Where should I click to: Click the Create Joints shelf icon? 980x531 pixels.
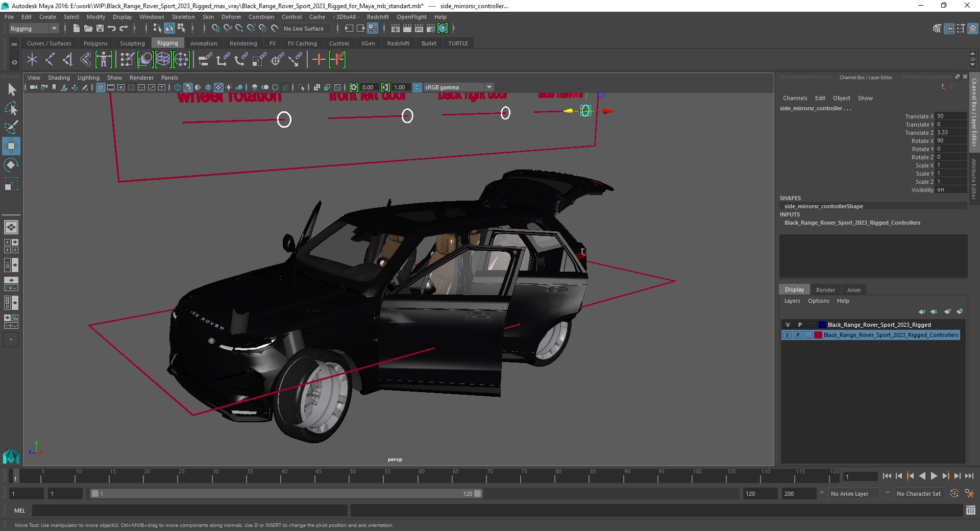coord(50,60)
